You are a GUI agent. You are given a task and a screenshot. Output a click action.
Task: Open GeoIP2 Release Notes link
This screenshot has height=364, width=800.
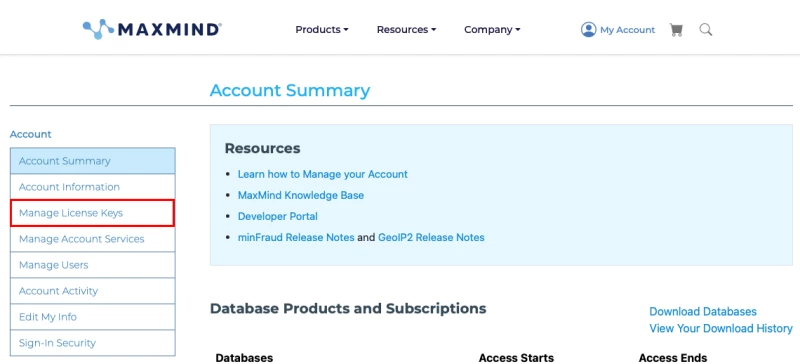click(x=431, y=237)
